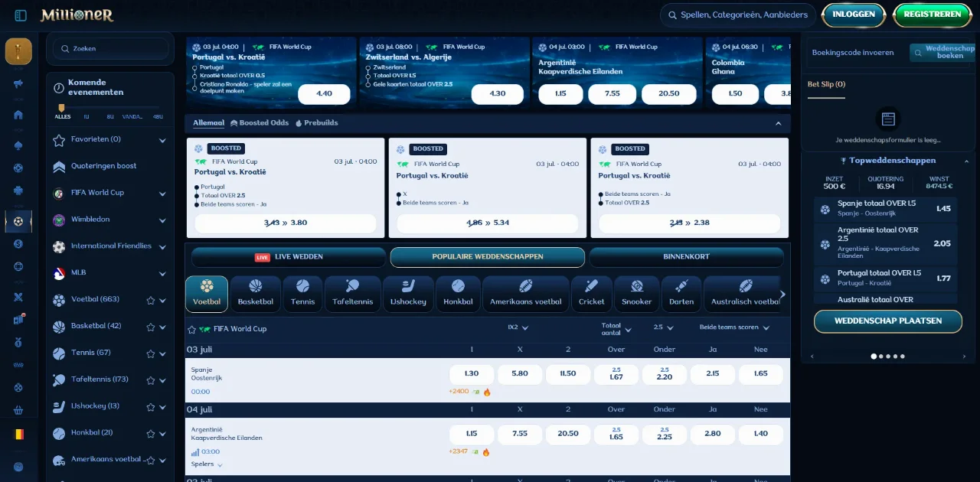
Task: Expand Favorieten (0) chevron
Action: (x=162, y=140)
